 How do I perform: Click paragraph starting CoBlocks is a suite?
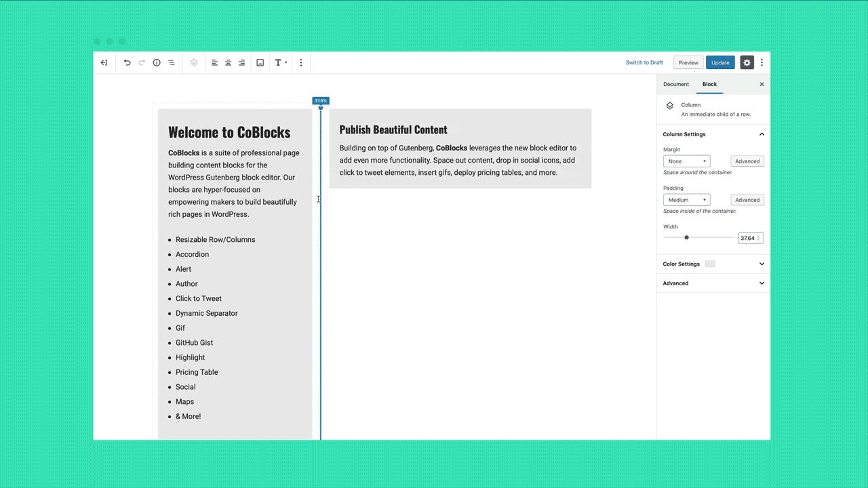click(x=234, y=184)
